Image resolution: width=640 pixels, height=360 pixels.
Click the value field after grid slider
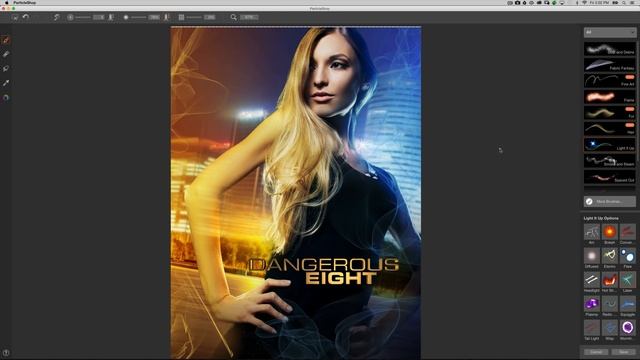210,17
